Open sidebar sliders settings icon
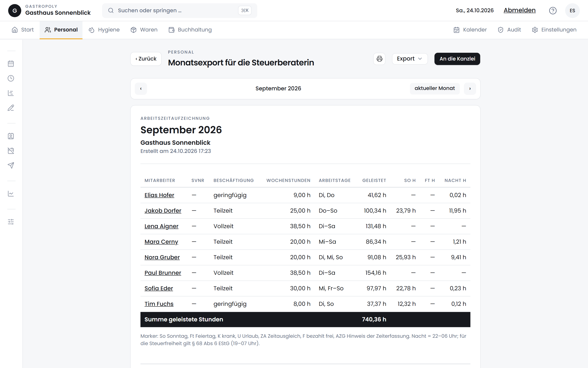The image size is (588, 368). click(x=11, y=222)
